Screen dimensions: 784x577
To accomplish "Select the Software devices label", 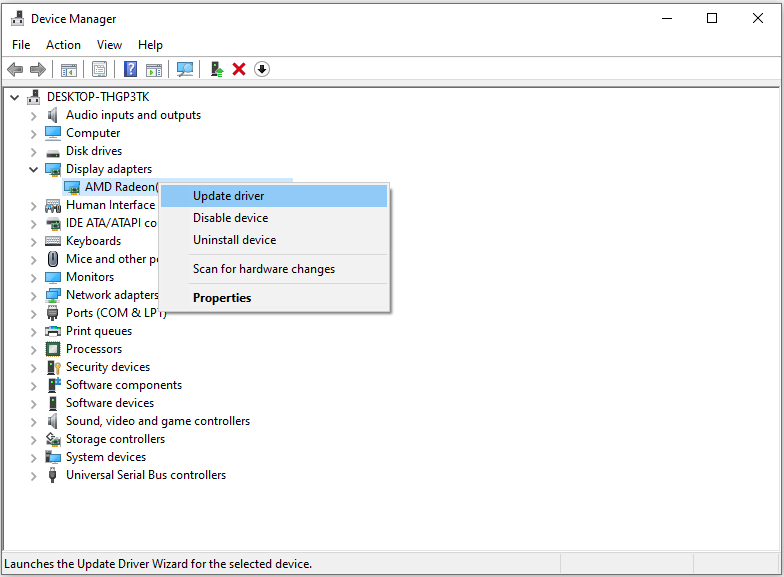I will click(110, 403).
